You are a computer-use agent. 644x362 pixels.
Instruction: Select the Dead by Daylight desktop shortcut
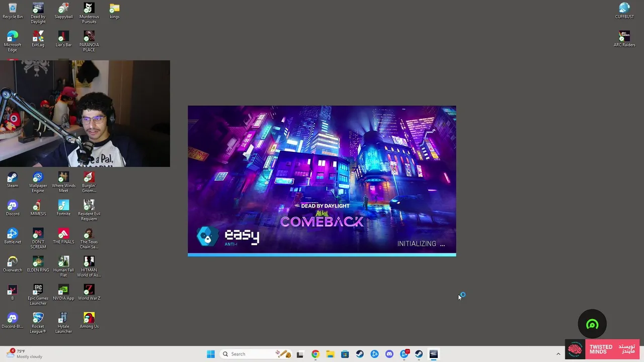(38, 13)
